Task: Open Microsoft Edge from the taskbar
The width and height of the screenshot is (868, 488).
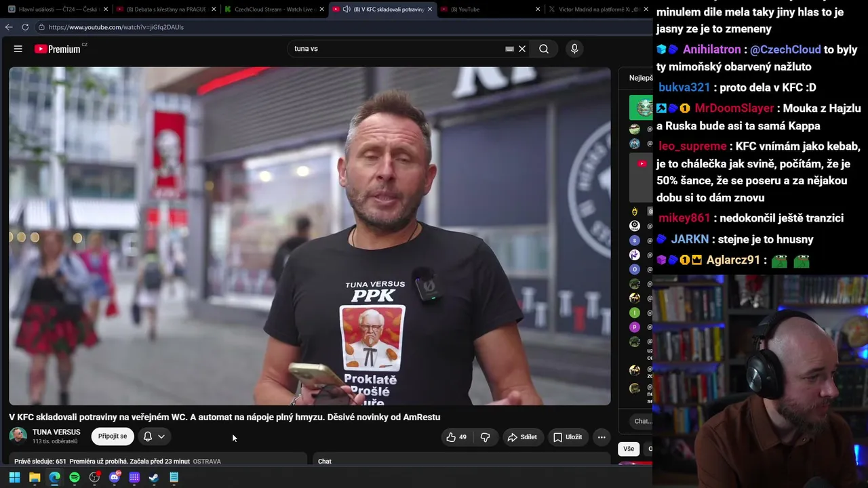Action: pyautogui.click(x=54, y=477)
